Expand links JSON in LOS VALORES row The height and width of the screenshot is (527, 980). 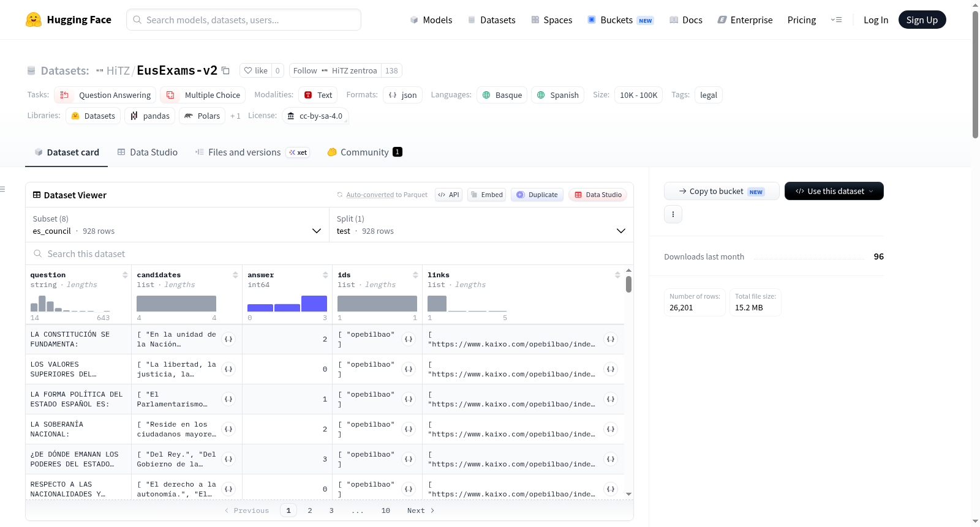(611, 369)
